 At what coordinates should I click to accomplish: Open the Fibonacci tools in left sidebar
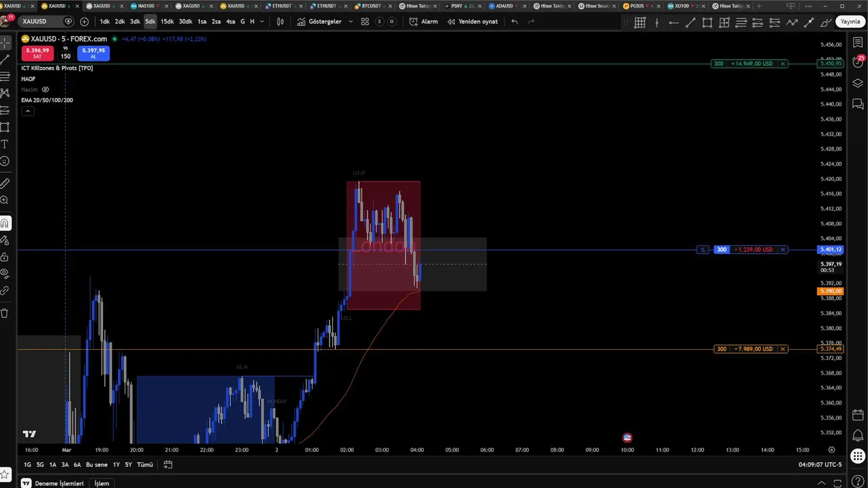coord(5,76)
